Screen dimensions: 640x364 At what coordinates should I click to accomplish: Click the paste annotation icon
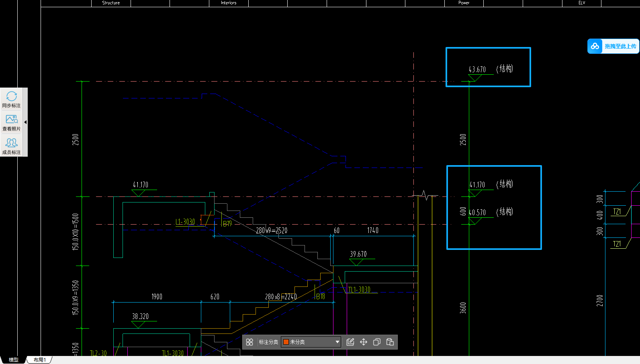click(390, 342)
